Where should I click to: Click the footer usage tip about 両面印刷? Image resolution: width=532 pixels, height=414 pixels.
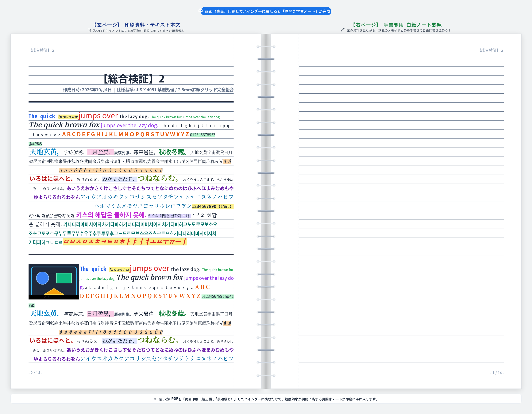pyautogui.click(x=266, y=399)
